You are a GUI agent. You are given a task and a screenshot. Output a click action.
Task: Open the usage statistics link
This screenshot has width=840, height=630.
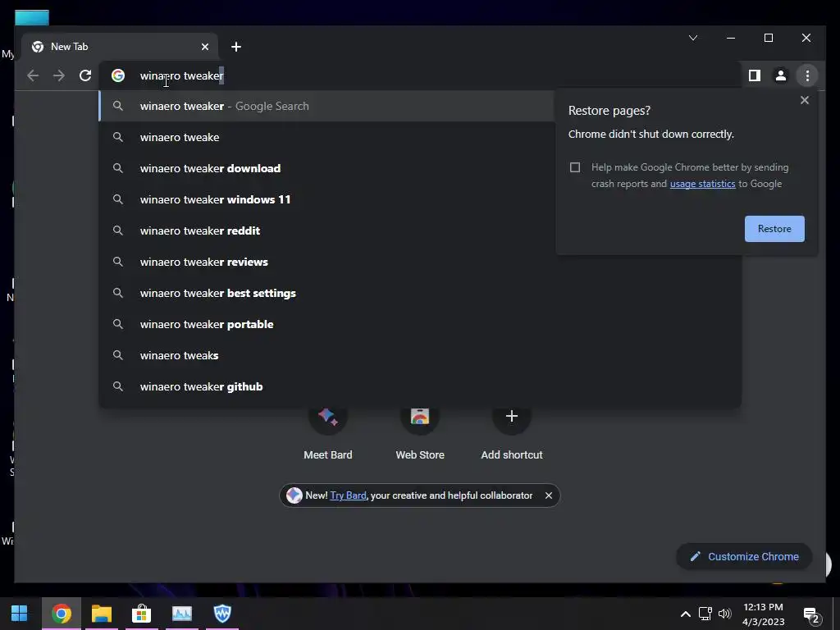tap(702, 184)
